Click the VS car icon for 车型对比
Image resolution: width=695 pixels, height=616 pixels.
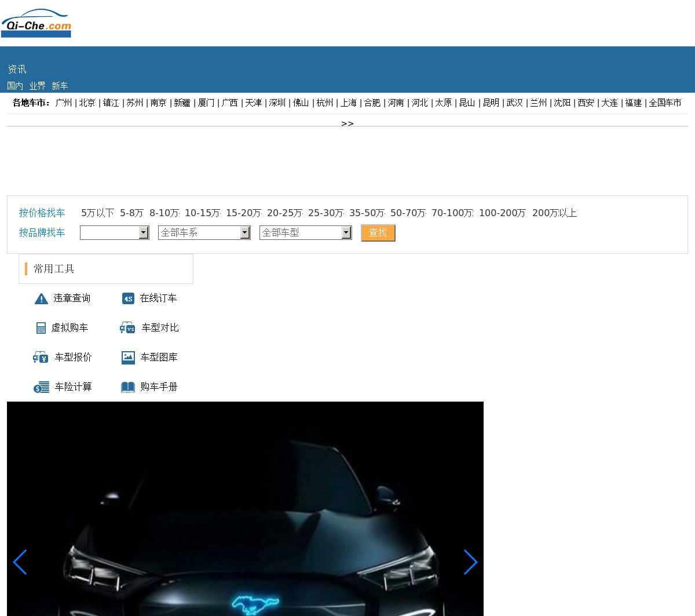(x=127, y=328)
